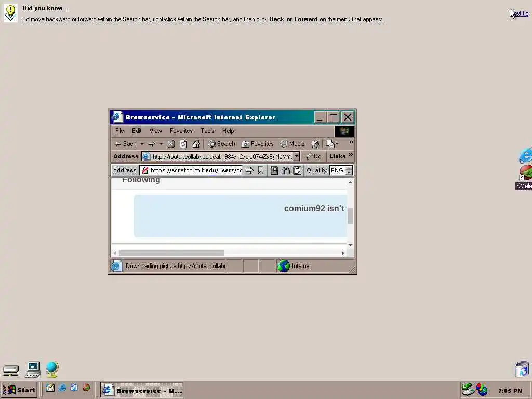Launch Outlook Express from quick launch

[74, 388]
